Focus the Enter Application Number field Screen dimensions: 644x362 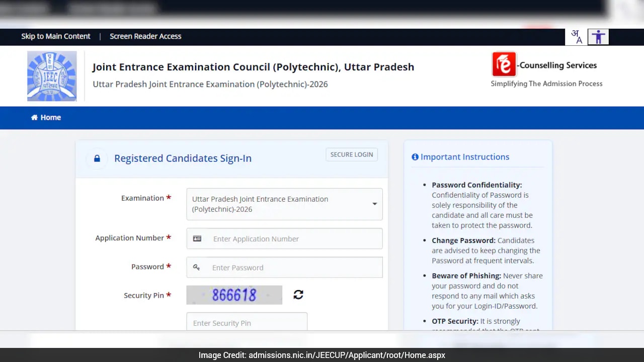(x=284, y=239)
